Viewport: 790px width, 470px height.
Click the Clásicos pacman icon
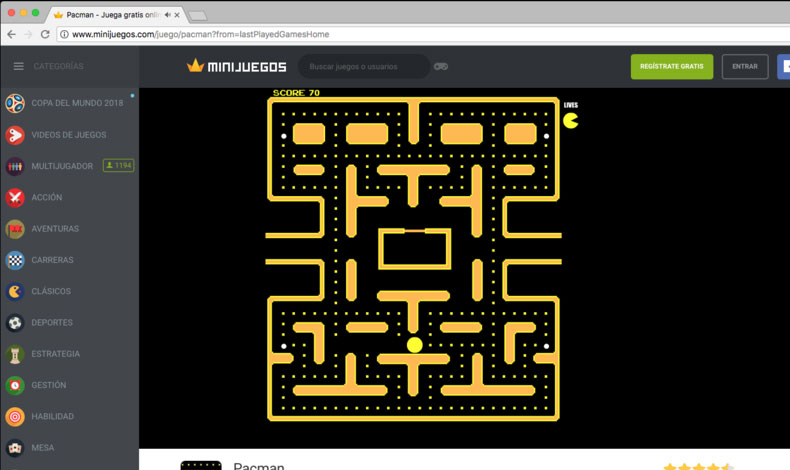click(15, 291)
